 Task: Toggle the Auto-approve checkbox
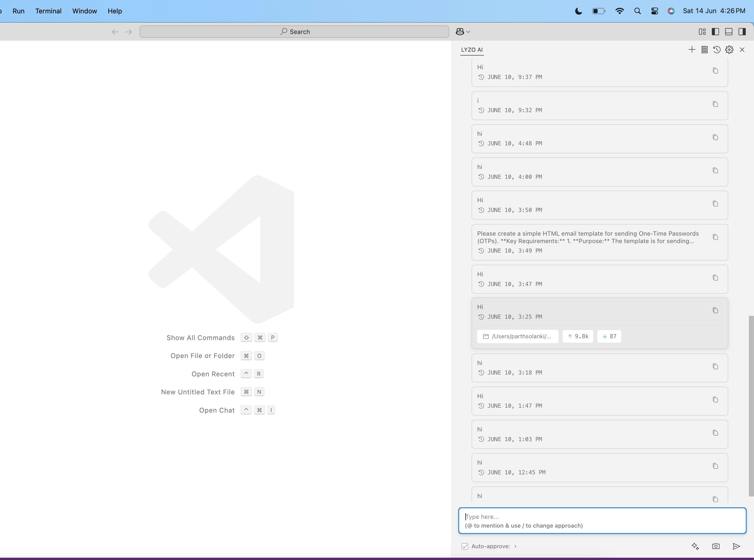pos(465,546)
